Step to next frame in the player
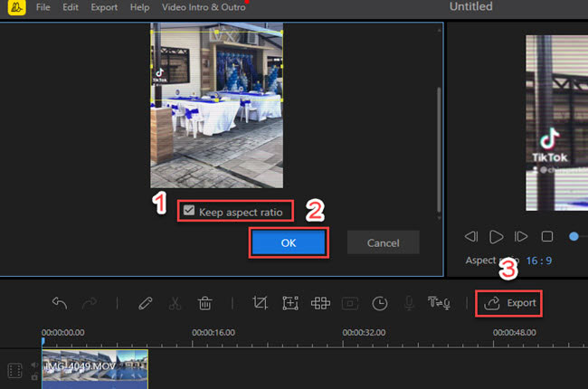This screenshot has width=588, height=389. (x=521, y=236)
